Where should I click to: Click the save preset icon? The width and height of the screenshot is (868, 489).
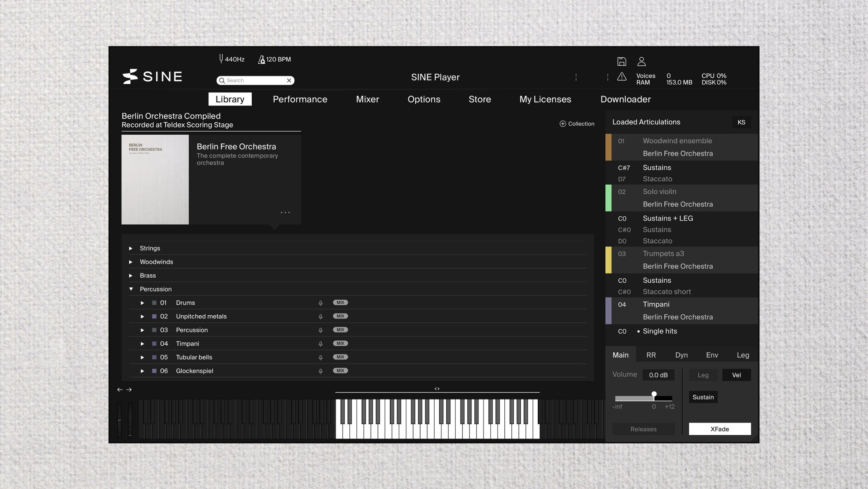[x=623, y=61]
